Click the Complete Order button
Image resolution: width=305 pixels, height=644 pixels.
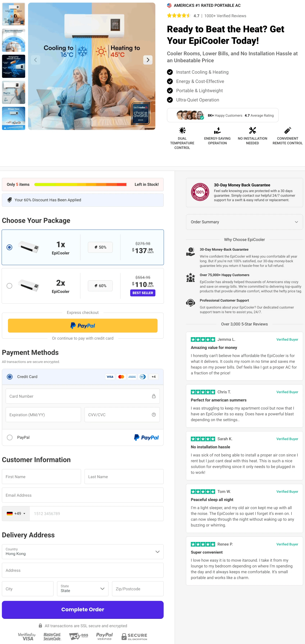[x=83, y=609]
